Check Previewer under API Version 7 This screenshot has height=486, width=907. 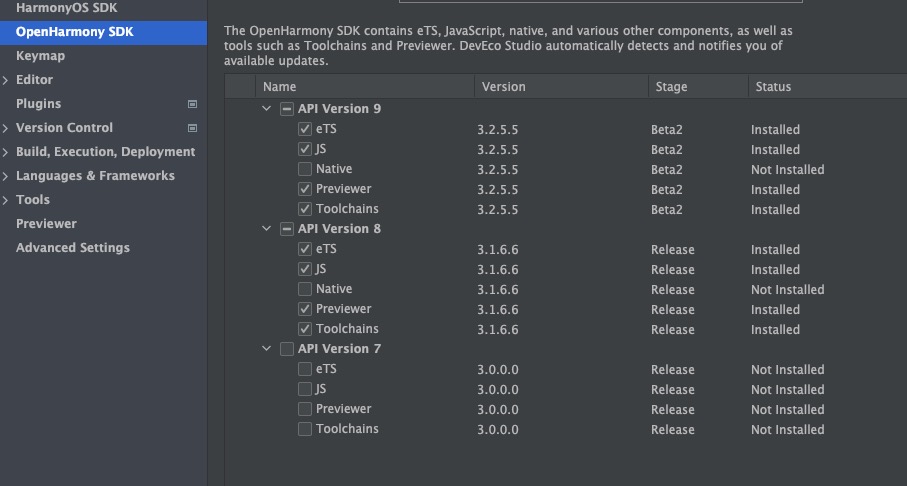tap(305, 409)
